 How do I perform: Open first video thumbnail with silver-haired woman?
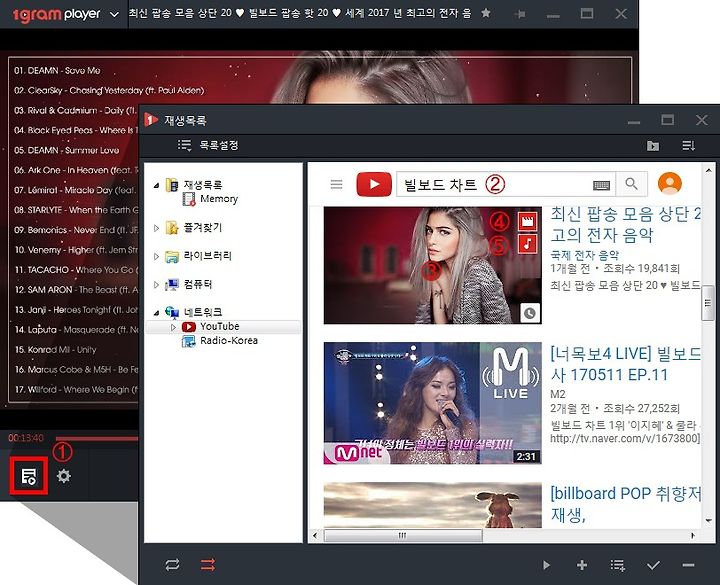(432, 265)
